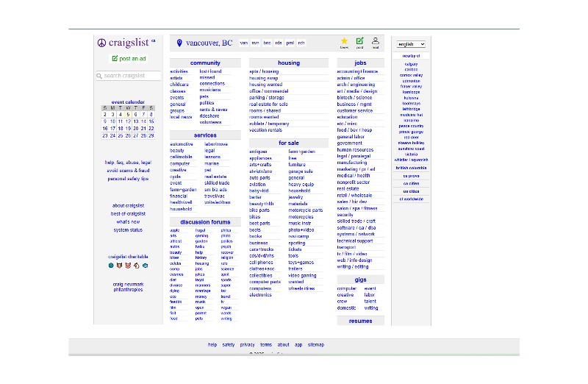Open the discussion forums header
588x384 pixels.
coord(205,222)
